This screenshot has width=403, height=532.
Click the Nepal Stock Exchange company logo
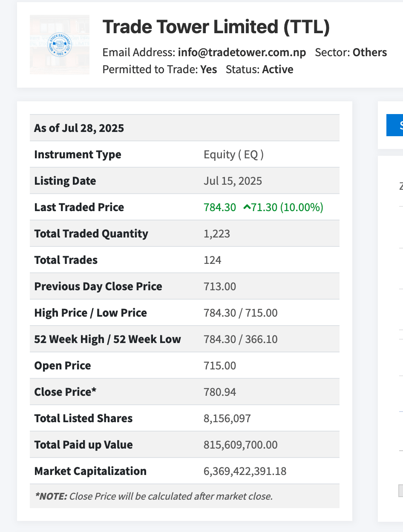(x=60, y=45)
